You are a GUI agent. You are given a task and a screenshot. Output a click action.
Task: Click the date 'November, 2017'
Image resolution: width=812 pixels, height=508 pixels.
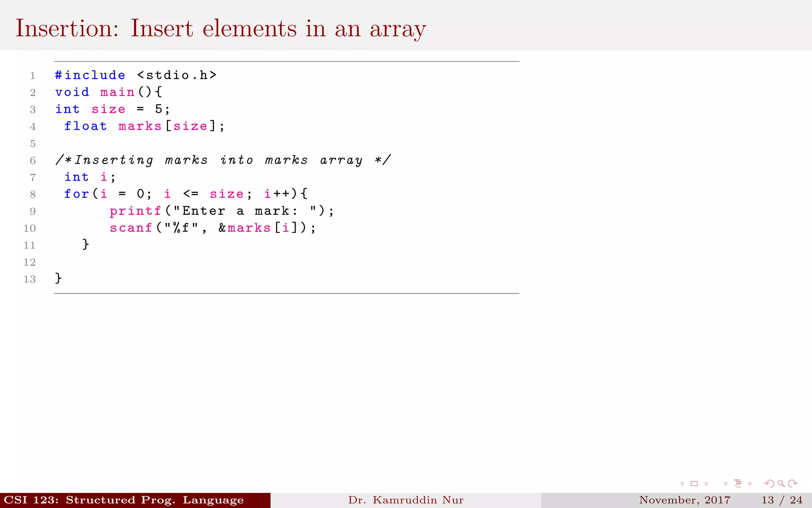pos(685,500)
